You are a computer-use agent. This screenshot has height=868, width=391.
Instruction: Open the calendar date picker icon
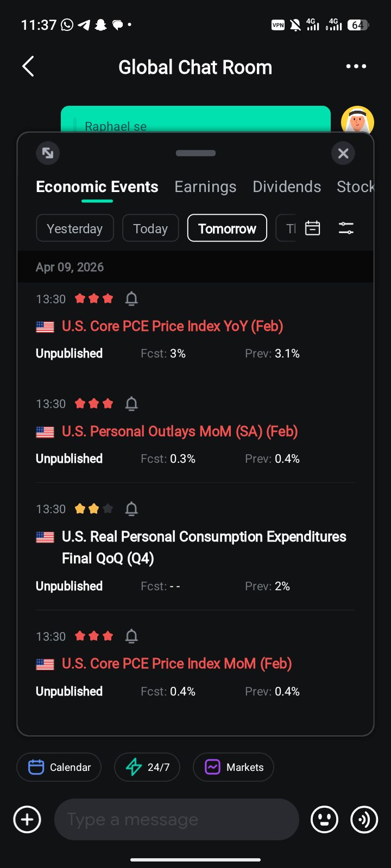pos(313,228)
